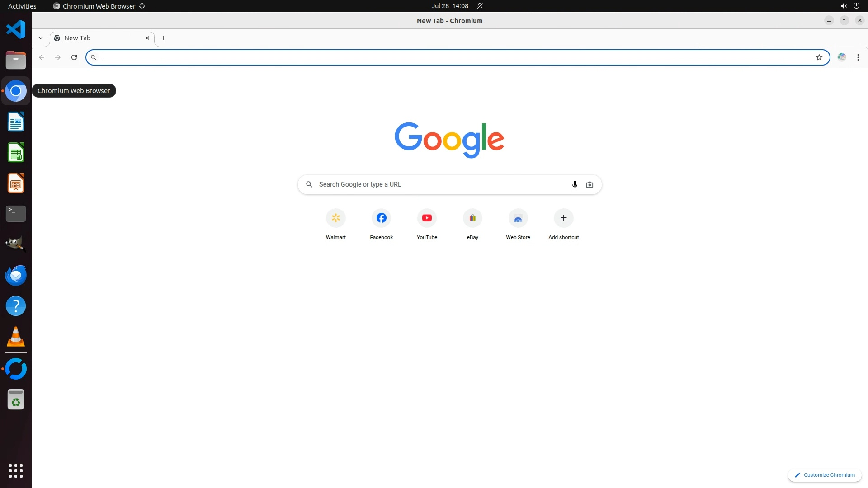Click Customize Chromium button
Image resolution: width=868 pixels, height=488 pixels.
pos(825,475)
